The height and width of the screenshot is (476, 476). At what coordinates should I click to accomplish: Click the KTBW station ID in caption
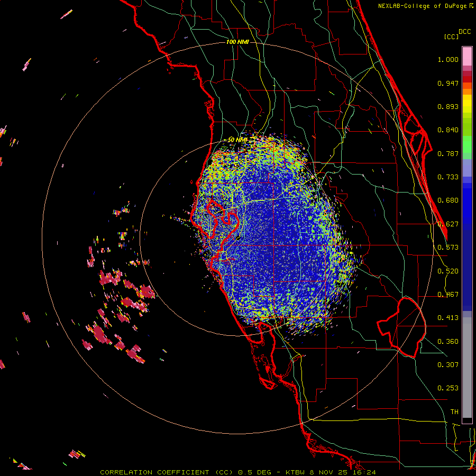(x=296, y=472)
